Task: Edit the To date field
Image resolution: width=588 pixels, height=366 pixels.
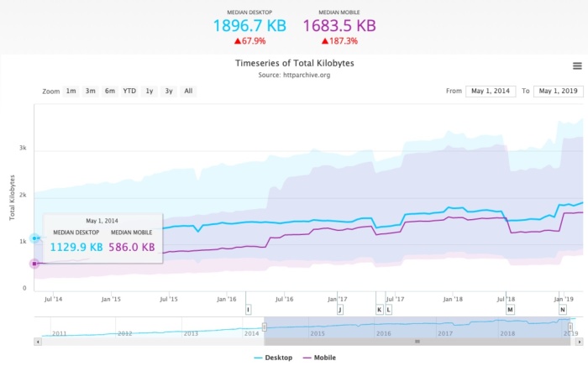Action: click(558, 91)
